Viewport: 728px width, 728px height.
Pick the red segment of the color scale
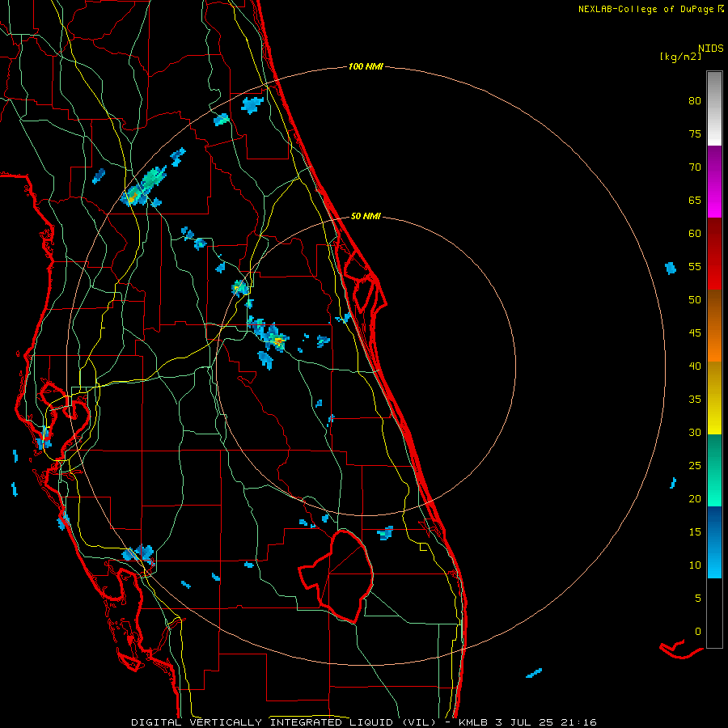tap(714, 254)
